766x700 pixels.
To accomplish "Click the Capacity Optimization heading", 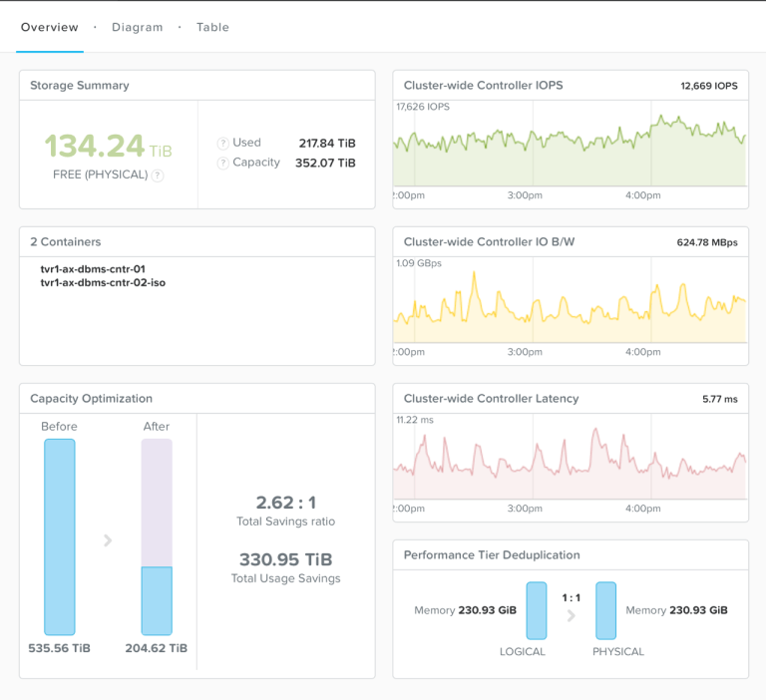I will 92,399.
